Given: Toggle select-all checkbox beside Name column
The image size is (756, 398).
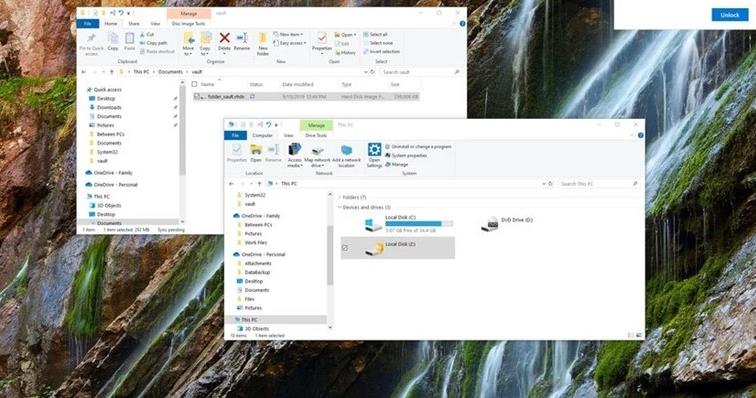Looking at the screenshot, I should point(195,84).
